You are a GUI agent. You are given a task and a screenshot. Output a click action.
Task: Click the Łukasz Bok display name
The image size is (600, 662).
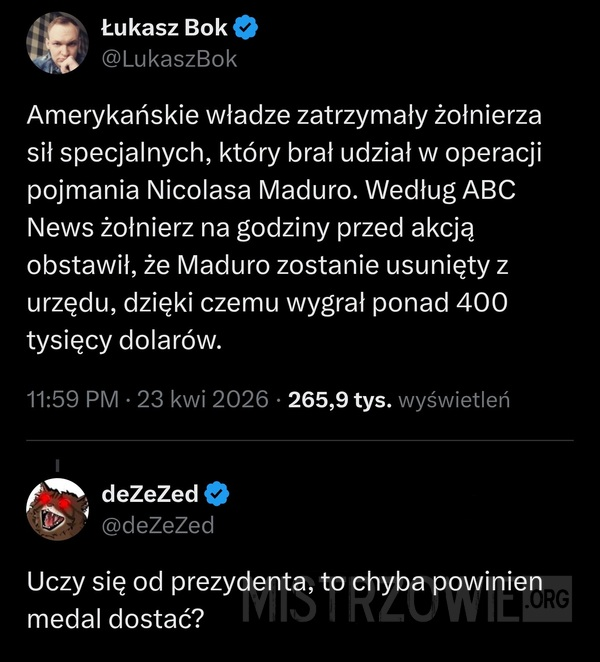165,29
